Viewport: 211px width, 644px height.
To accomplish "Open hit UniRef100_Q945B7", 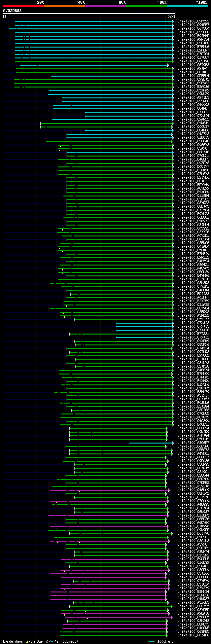I will pyautogui.click(x=193, y=25).
